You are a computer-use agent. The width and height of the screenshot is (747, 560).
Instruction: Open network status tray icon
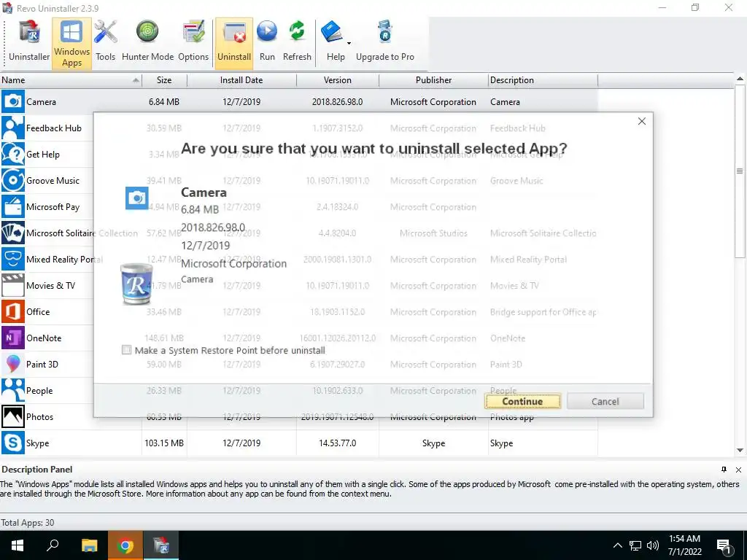635,545
